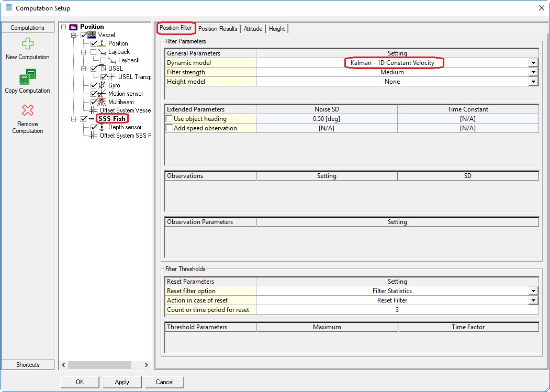Open the Reset filter option dropdown

point(533,291)
